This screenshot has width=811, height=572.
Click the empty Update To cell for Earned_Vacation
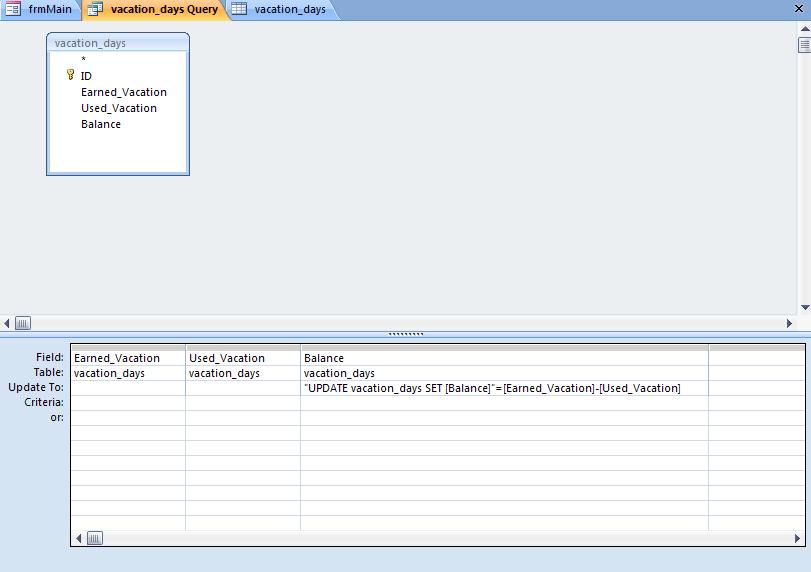pos(128,388)
